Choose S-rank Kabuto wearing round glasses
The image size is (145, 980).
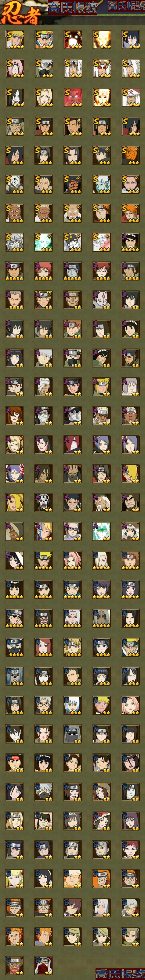[15, 242]
